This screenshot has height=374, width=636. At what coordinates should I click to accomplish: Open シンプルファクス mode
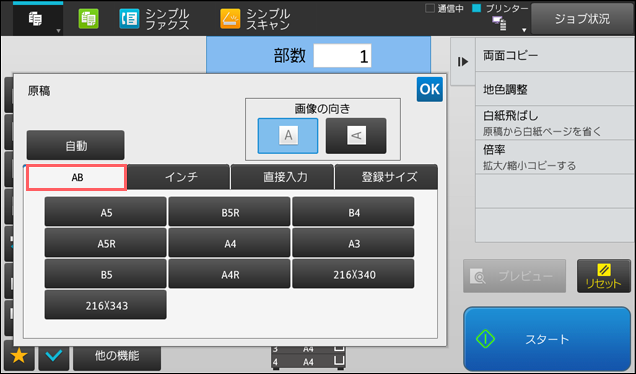[x=154, y=19]
